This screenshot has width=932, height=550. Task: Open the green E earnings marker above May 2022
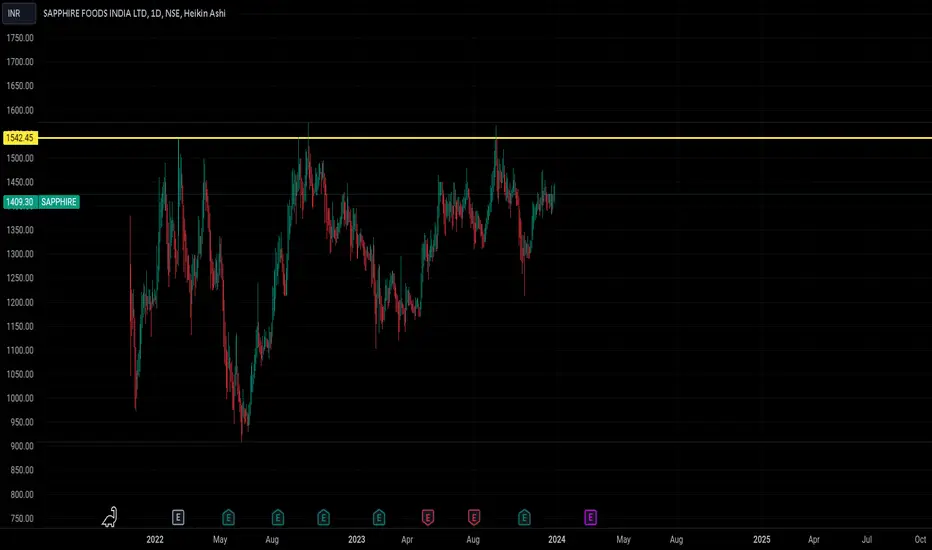coord(228,517)
